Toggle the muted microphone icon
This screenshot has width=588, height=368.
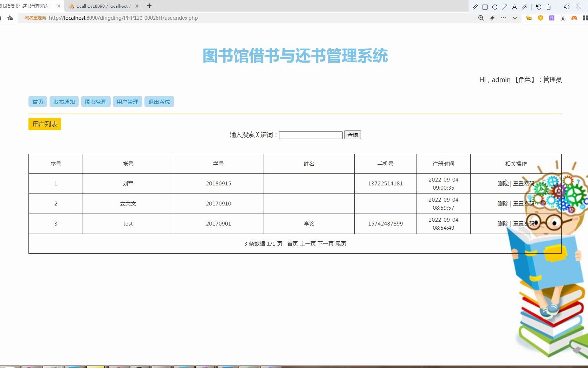point(579,7)
